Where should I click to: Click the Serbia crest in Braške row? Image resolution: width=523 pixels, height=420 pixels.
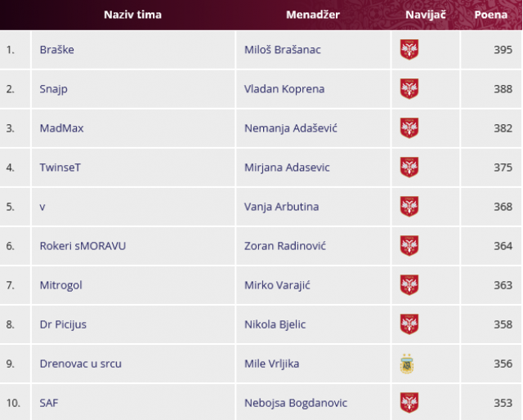tap(409, 50)
